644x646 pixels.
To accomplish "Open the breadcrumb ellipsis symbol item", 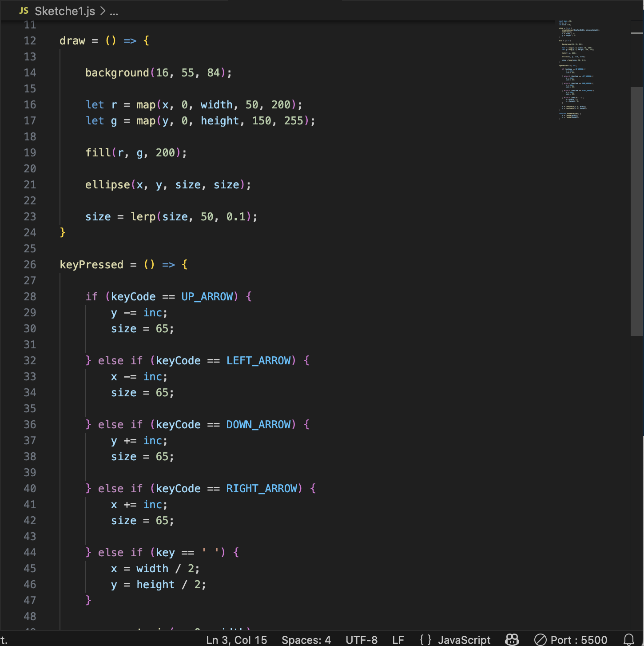I will pyautogui.click(x=114, y=11).
